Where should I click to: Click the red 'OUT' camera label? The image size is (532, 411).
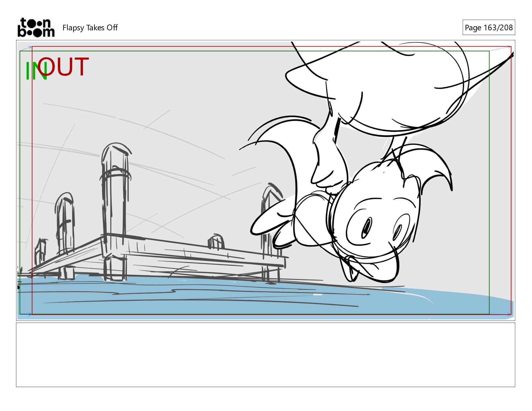[x=63, y=67]
